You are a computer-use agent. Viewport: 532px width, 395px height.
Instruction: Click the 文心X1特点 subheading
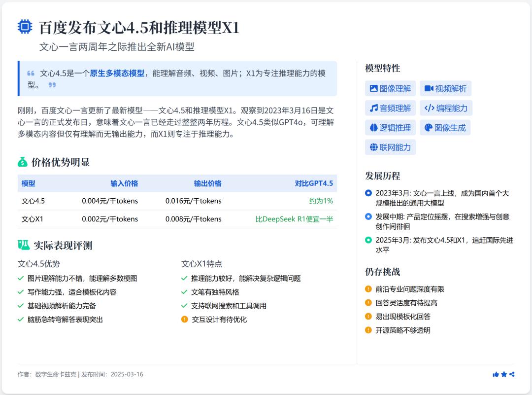(202, 264)
